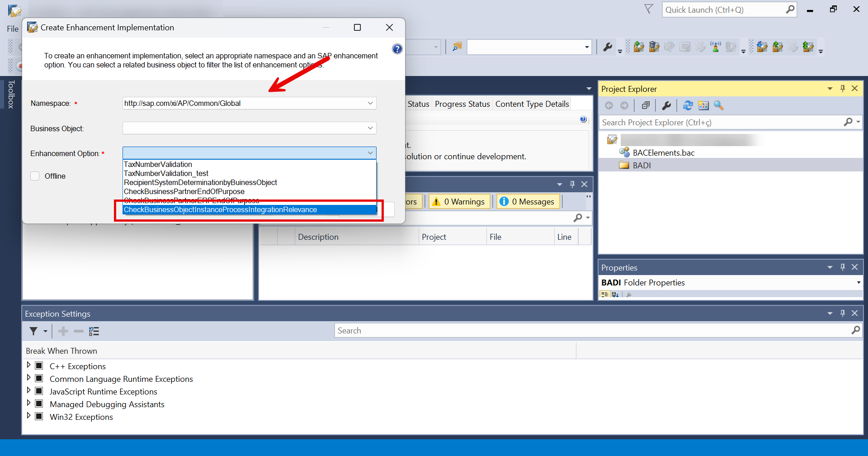Pin the Exception Settings panel
Image resolution: width=868 pixels, height=456 pixels.
coord(843,313)
